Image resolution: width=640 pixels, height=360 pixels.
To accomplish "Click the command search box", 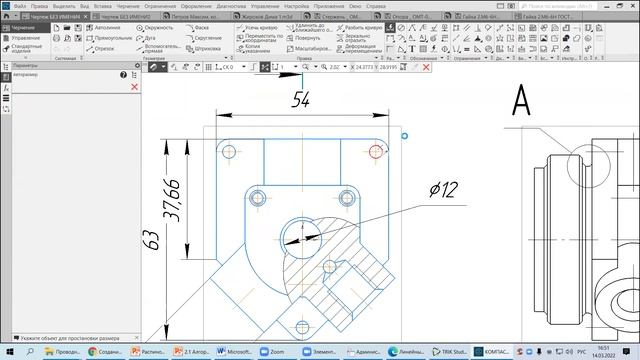I will coord(559,6).
